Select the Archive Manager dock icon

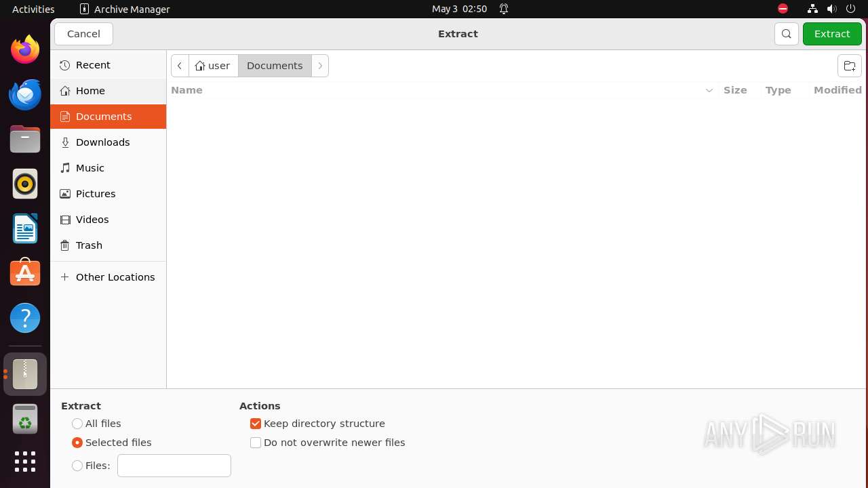click(25, 374)
